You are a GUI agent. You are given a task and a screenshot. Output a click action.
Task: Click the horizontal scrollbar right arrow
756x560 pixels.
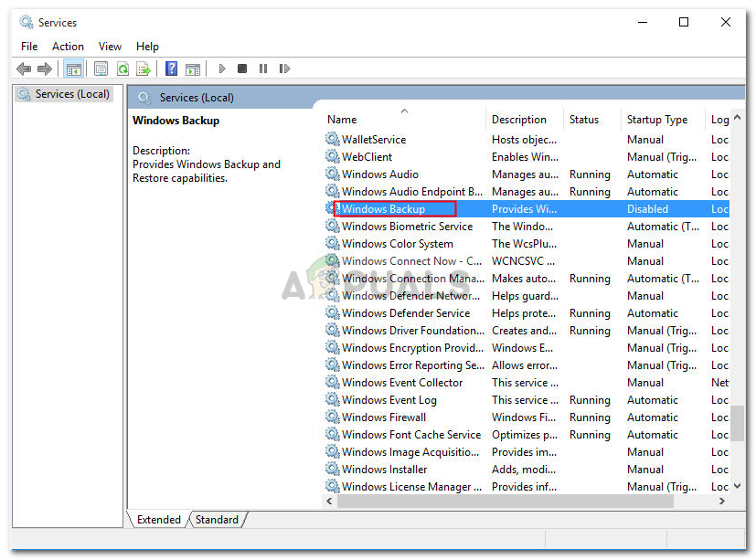(722, 501)
